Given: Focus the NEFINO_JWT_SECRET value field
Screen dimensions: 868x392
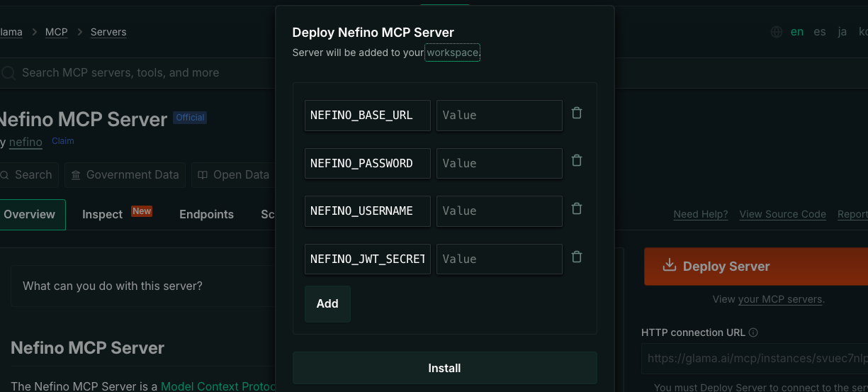Looking at the screenshot, I should (500, 259).
